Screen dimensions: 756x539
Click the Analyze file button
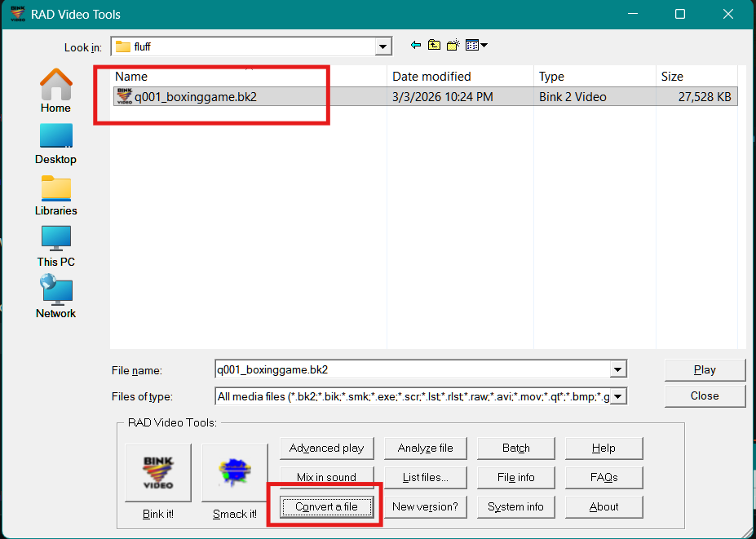tap(425, 448)
